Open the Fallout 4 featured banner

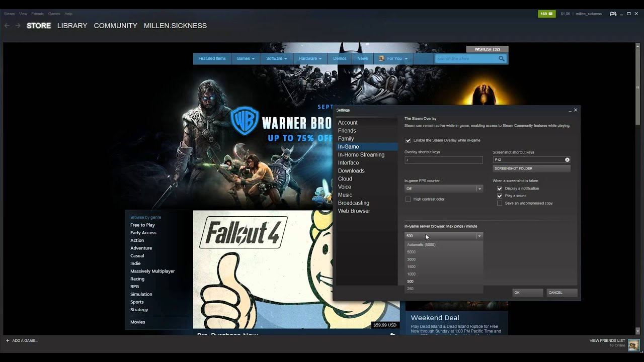[296, 269]
